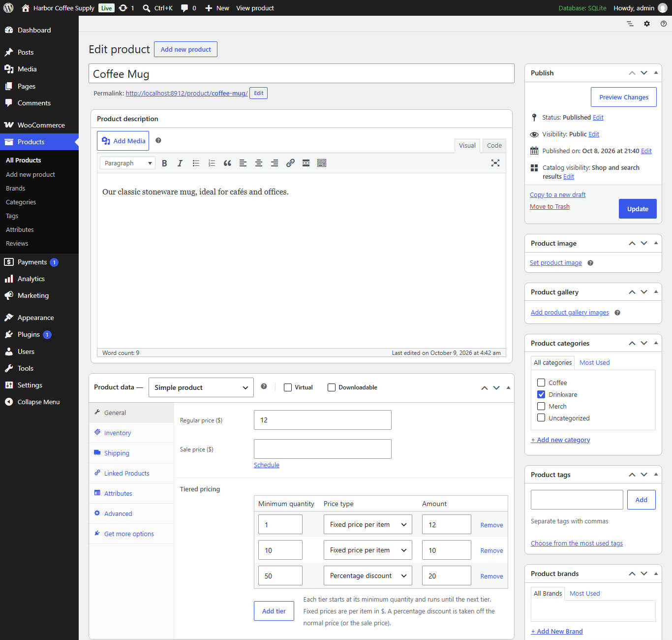Open the Simple product type dropdown
672x640 pixels.
point(201,387)
